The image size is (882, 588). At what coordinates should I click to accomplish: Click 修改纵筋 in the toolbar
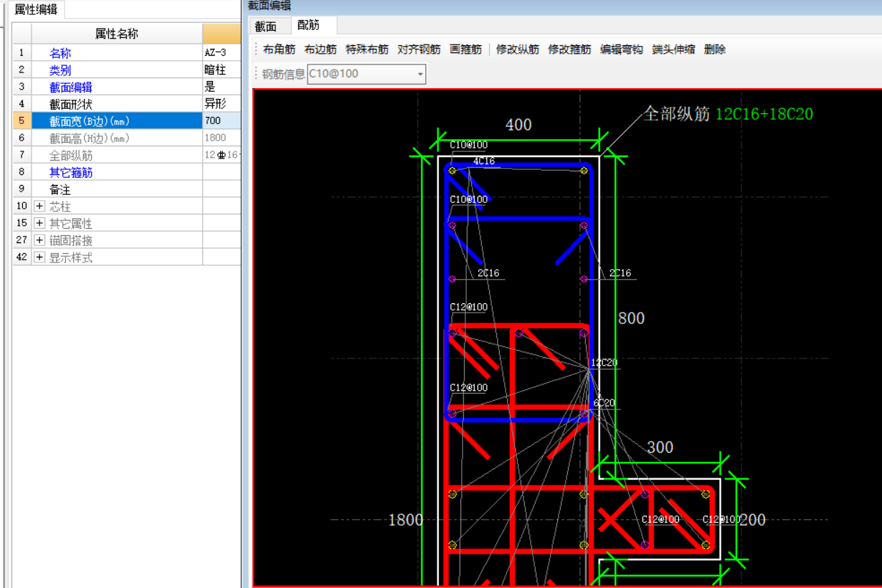pyautogui.click(x=518, y=49)
